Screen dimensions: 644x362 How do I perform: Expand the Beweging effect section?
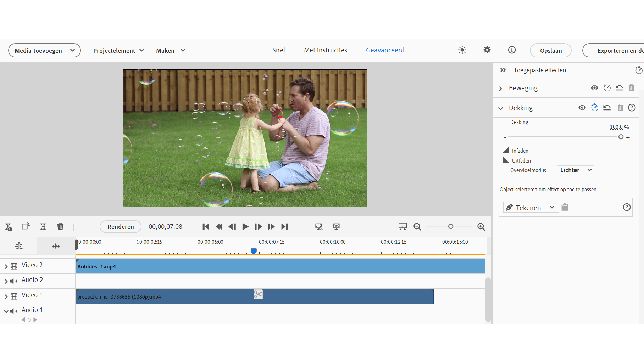(501, 89)
